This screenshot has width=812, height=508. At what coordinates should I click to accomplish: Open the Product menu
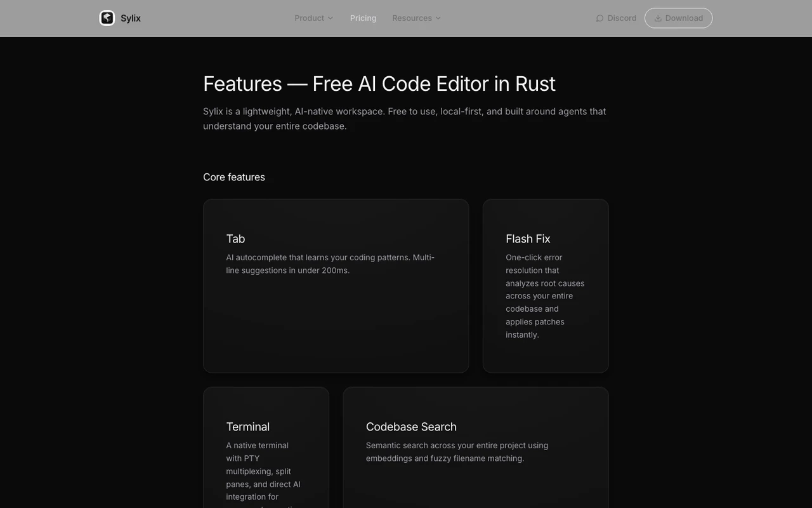pyautogui.click(x=314, y=18)
